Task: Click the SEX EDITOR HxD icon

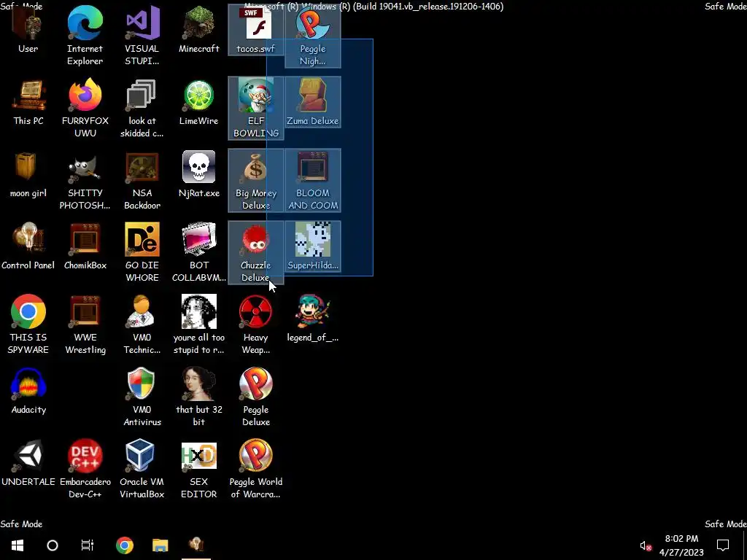Action: (199, 469)
